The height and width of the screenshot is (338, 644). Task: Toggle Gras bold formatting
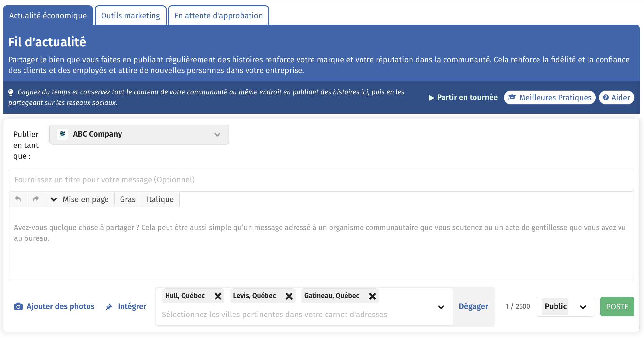[x=128, y=199]
